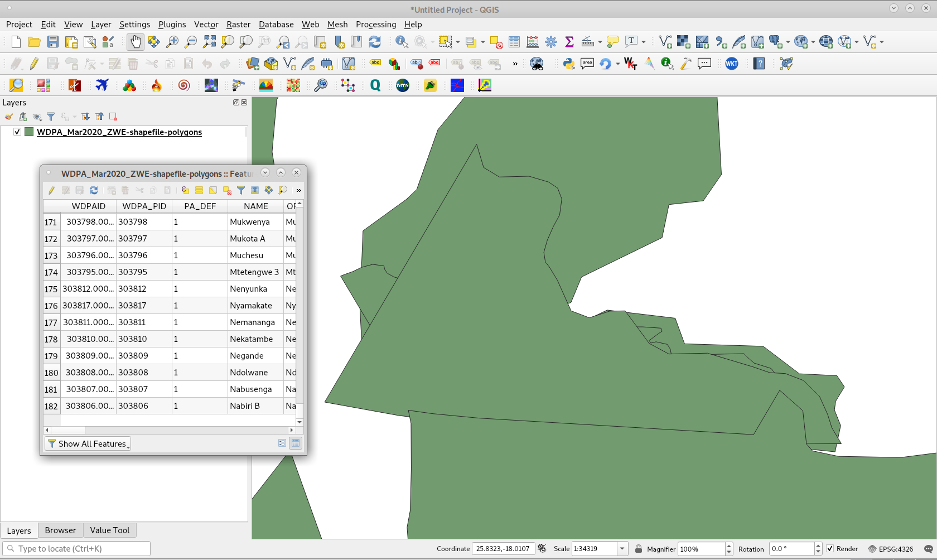This screenshot has height=560, width=937.
Task: Switch to the Value Tool tab
Action: click(109, 530)
